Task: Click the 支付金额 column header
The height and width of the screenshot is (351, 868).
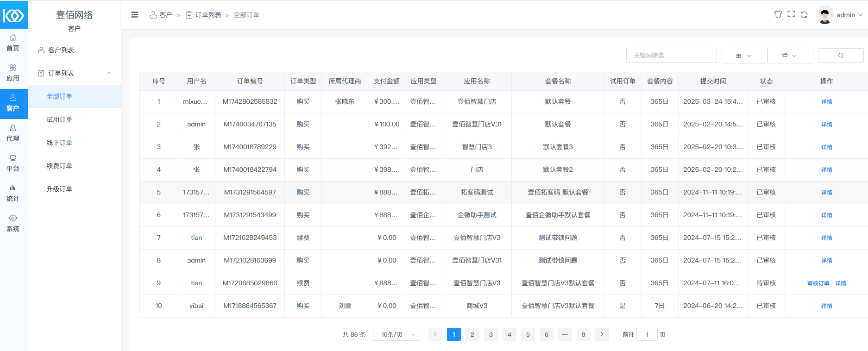Action: [x=387, y=81]
